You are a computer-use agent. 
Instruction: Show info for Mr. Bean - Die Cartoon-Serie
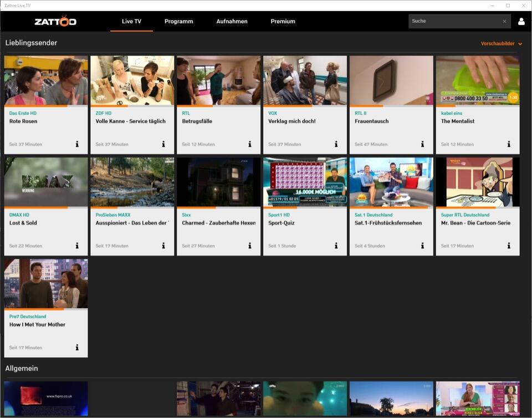509,246
